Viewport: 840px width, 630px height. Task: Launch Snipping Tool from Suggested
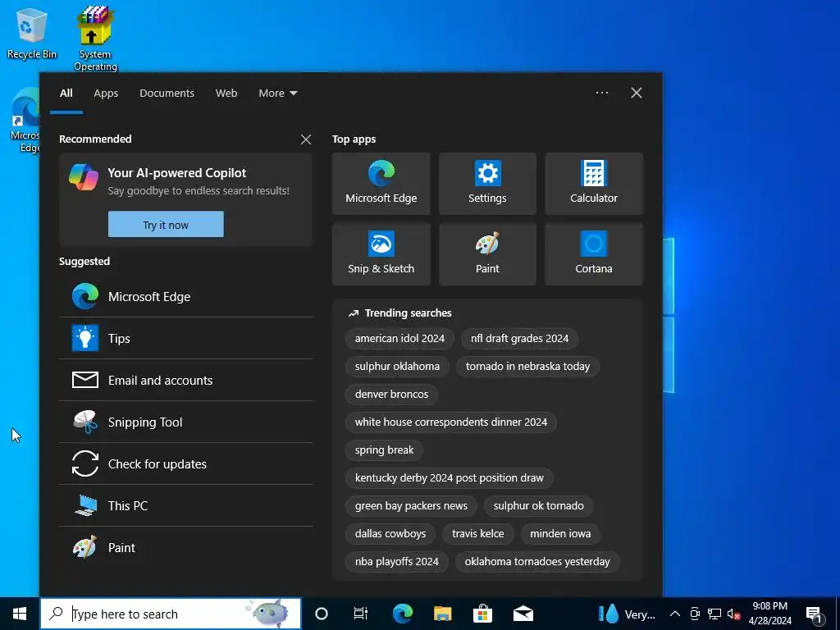click(186, 422)
